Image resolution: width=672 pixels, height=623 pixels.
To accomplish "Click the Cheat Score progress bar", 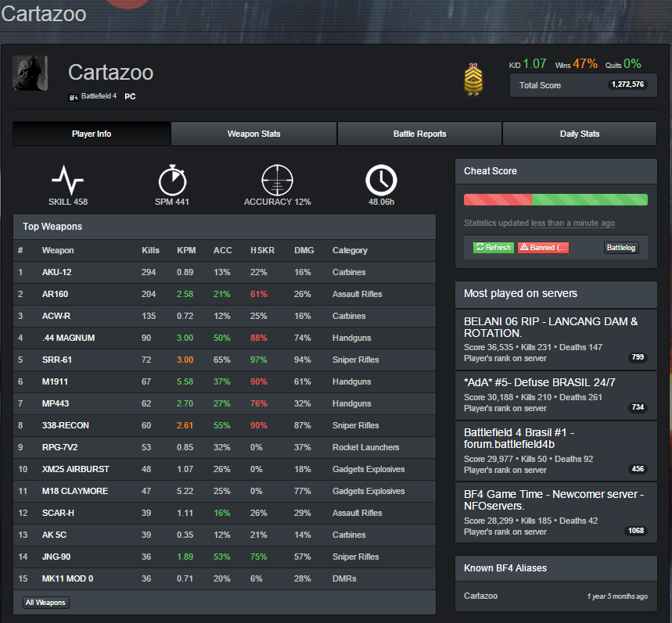I will (555, 199).
